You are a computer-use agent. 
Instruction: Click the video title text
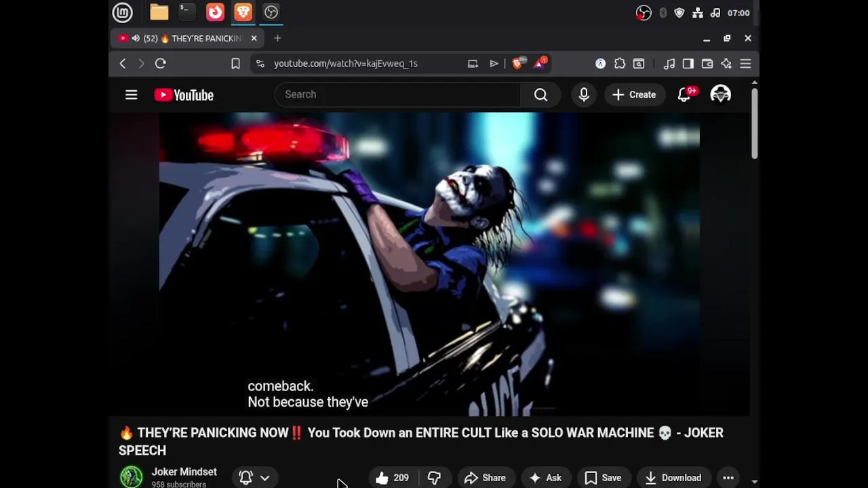click(x=421, y=441)
